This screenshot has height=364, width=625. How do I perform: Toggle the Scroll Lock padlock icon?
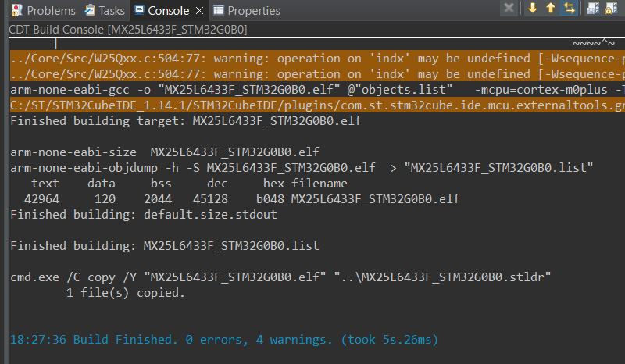pos(613,9)
